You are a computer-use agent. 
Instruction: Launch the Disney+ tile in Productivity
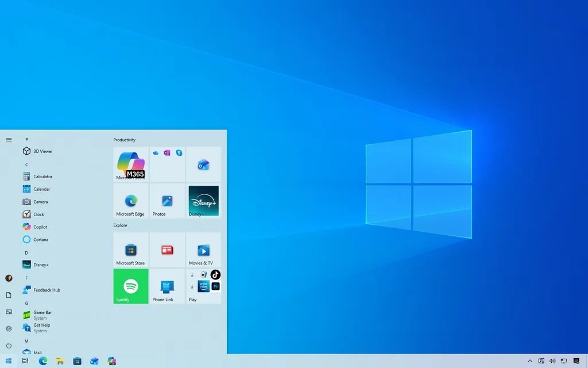(204, 201)
